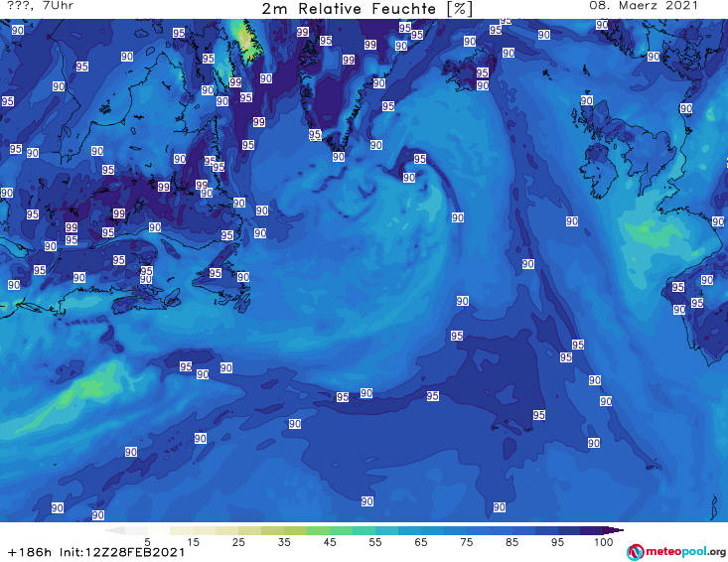Select the title "2m Relative Feuchte [%]"
Screen dimensions: 728x562
(x=367, y=8)
